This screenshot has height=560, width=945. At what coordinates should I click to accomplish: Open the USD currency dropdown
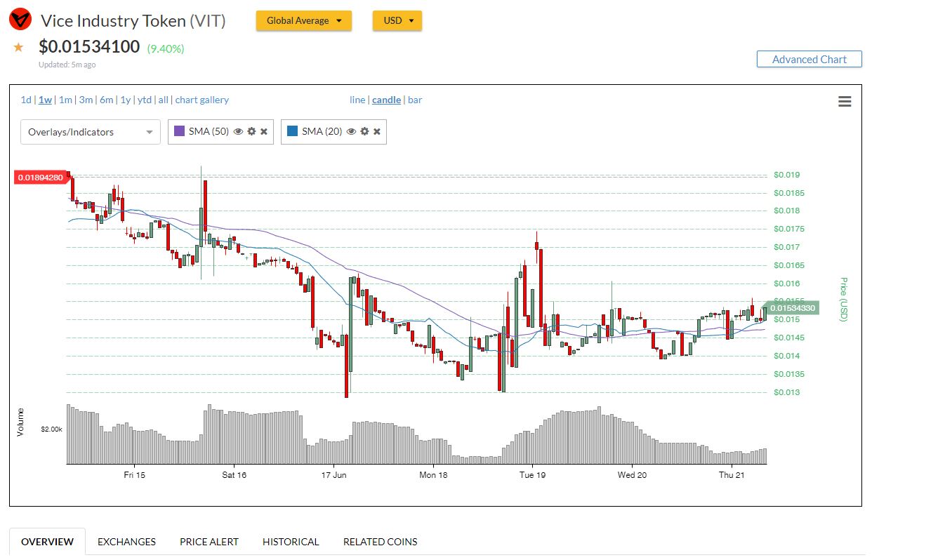pyautogui.click(x=397, y=20)
